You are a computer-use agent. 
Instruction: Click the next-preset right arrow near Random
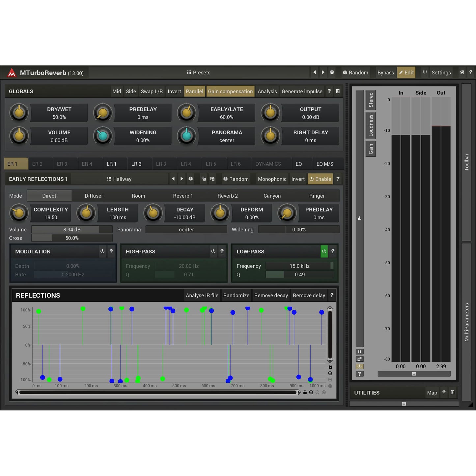click(x=323, y=72)
